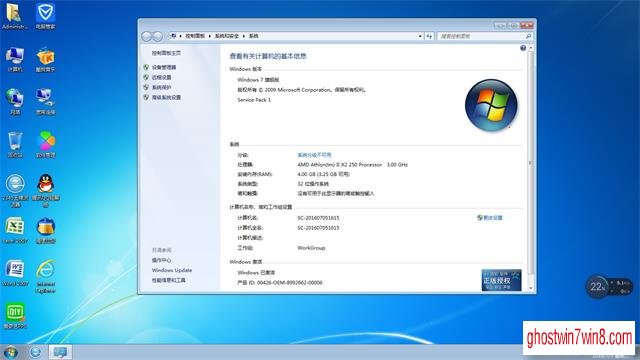Select the System window taskbar button
The width and height of the screenshot is (640, 360).
(60, 352)
